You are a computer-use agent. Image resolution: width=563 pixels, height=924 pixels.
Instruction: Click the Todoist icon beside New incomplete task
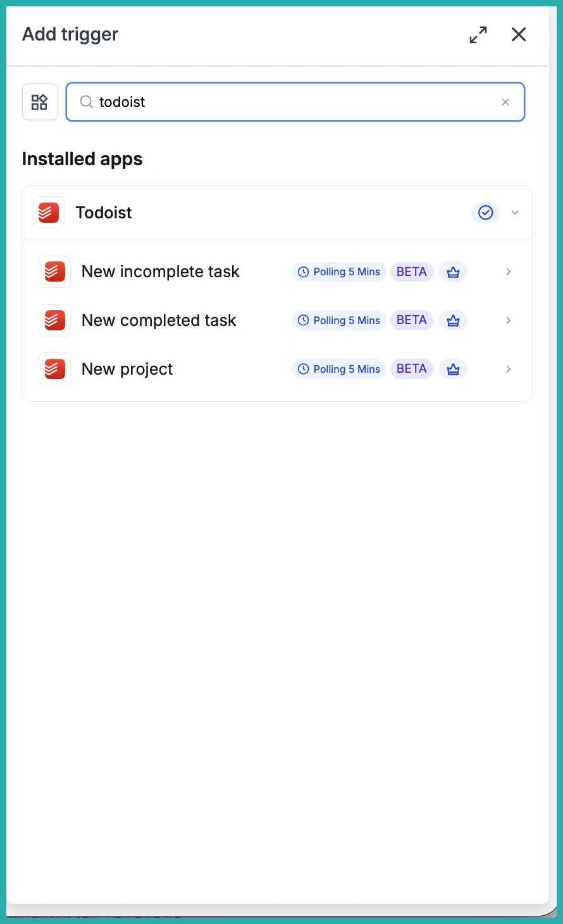54,272
